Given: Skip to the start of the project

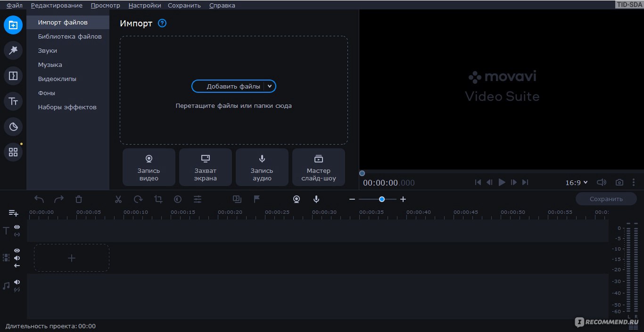Looking at the screenshot, I should 478,182.
